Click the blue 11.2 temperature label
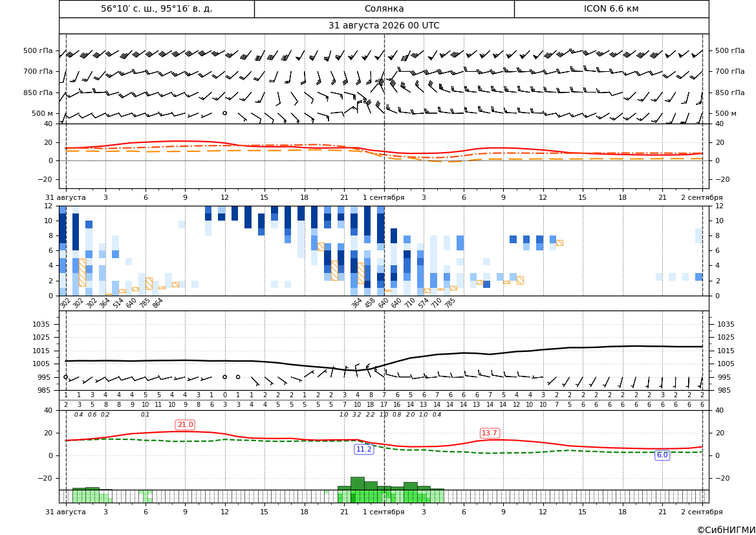This screenshot has width=756, height=535. (363, 449)
